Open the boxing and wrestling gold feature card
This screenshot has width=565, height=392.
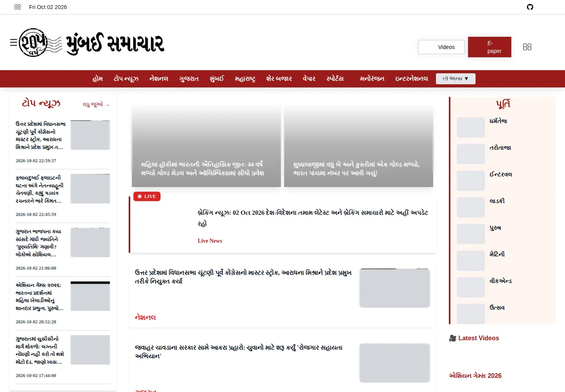359,146
